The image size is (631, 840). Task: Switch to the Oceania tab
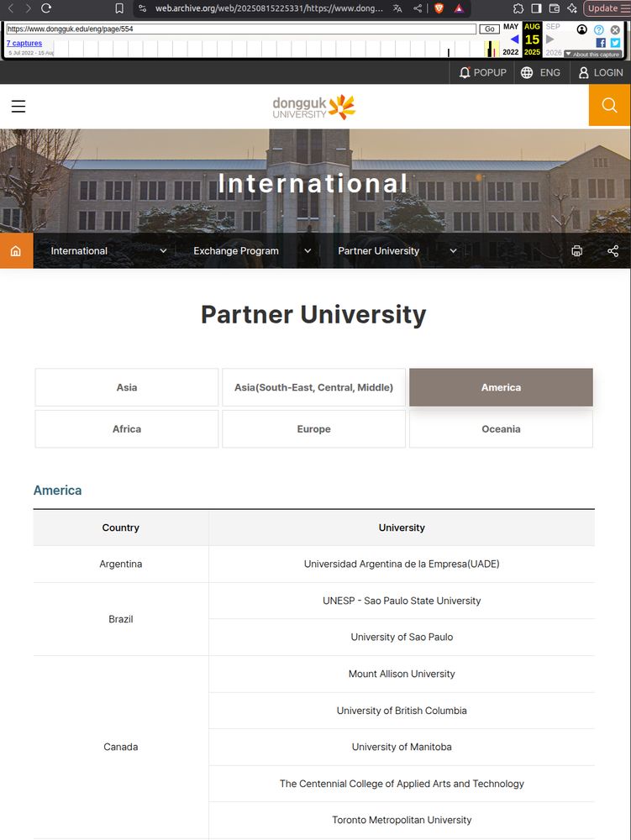[x=501, y=429]
